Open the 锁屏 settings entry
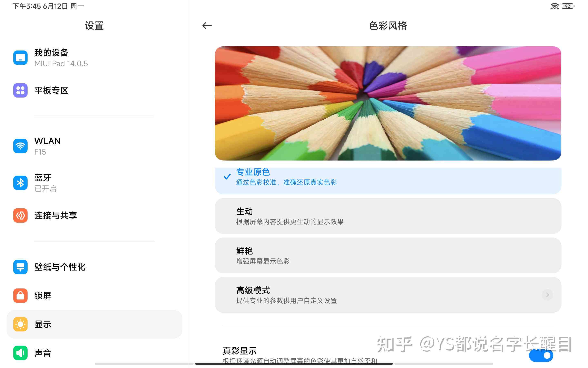This screenshot has width=588, height=368. [x=94, y=296]
